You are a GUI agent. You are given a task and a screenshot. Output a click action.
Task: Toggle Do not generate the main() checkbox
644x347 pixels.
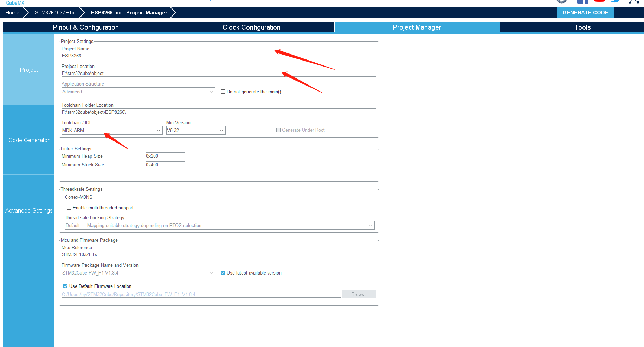[x=223, y=92]
